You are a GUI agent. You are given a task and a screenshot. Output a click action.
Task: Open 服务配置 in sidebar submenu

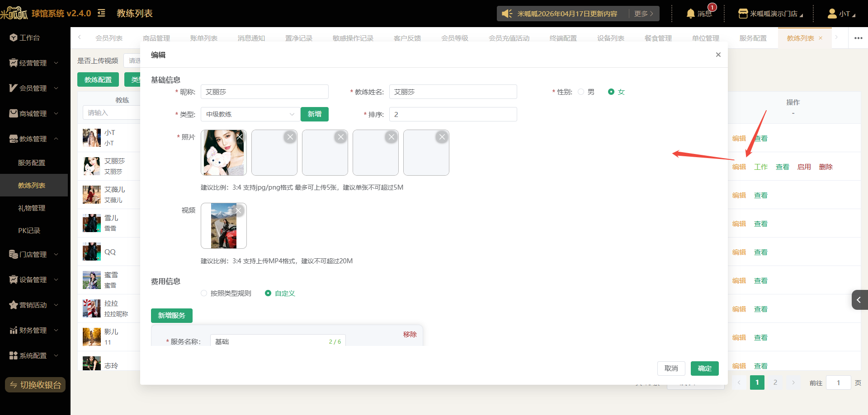click(x=32, y=163)
